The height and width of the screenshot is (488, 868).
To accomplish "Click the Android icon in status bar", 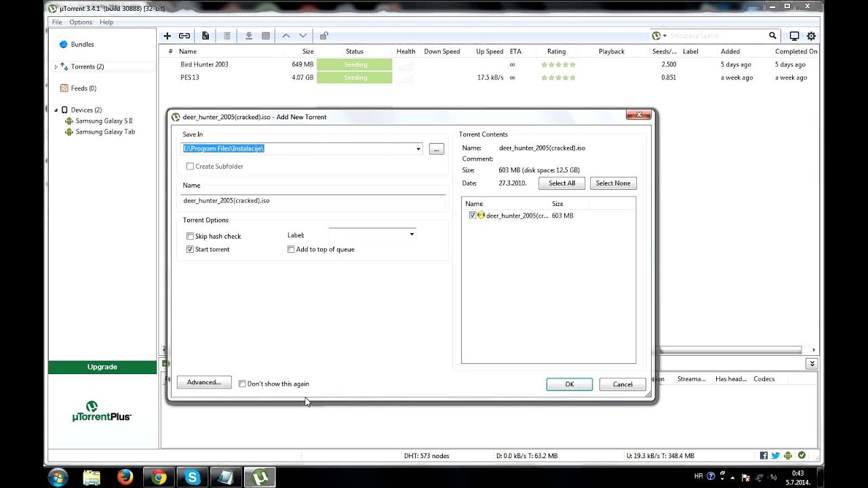I will (788, 455).
